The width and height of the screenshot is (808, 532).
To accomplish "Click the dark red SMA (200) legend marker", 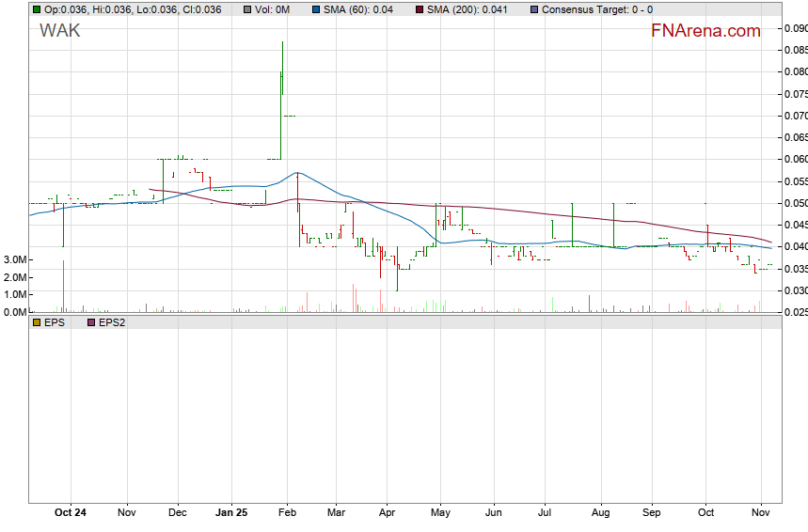I will [418, 9].
